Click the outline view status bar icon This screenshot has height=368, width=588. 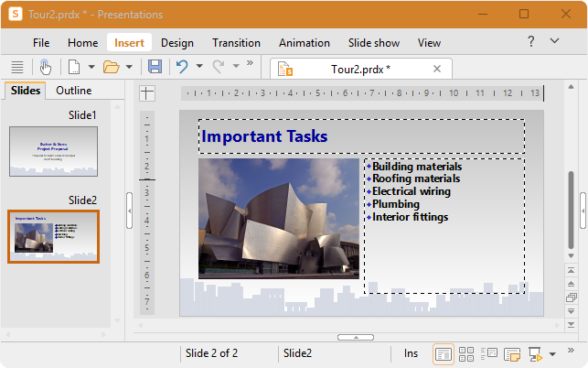[x=489, y=353]
